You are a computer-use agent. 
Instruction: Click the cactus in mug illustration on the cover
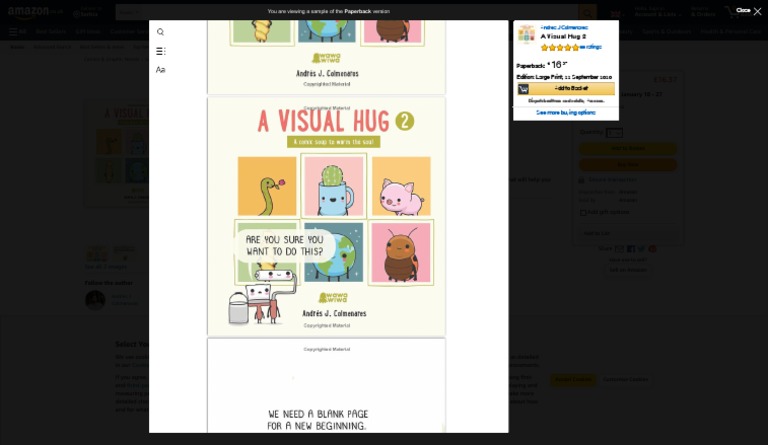tap(334, 186)
